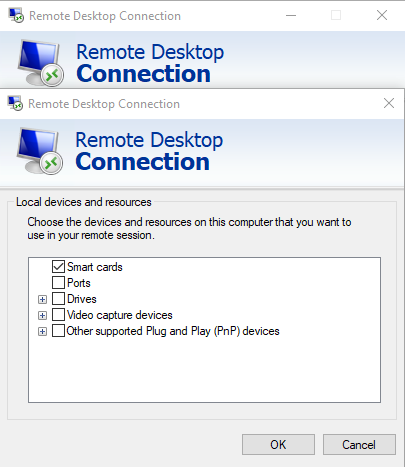Click empty area of the devices list box

[204, 368]
